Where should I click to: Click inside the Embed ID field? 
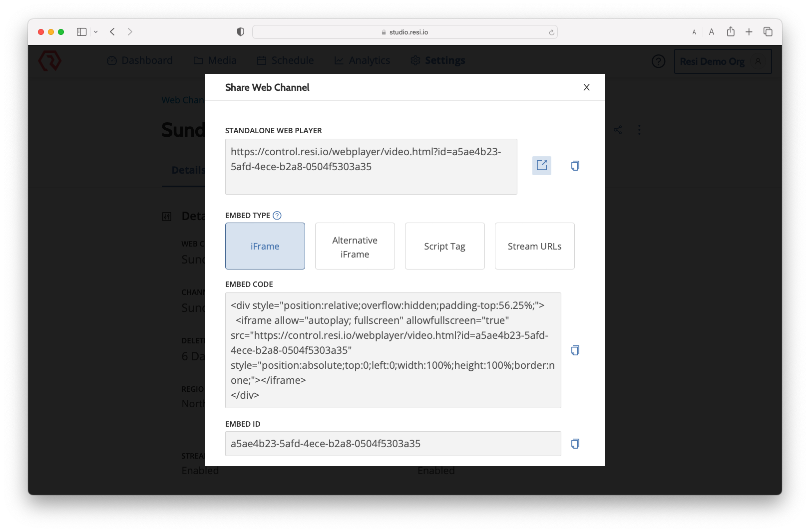pyautogui.click(x=394, y=443)
